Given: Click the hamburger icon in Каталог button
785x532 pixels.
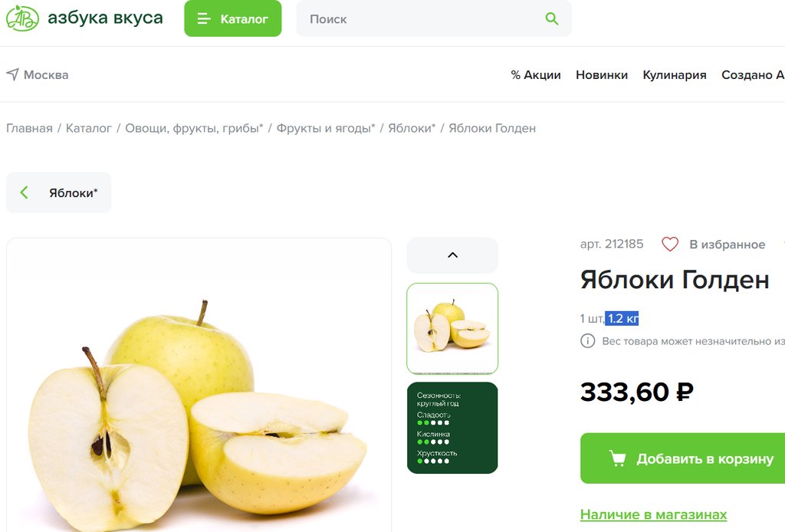Looking at the screenshot, I should 204,19.
